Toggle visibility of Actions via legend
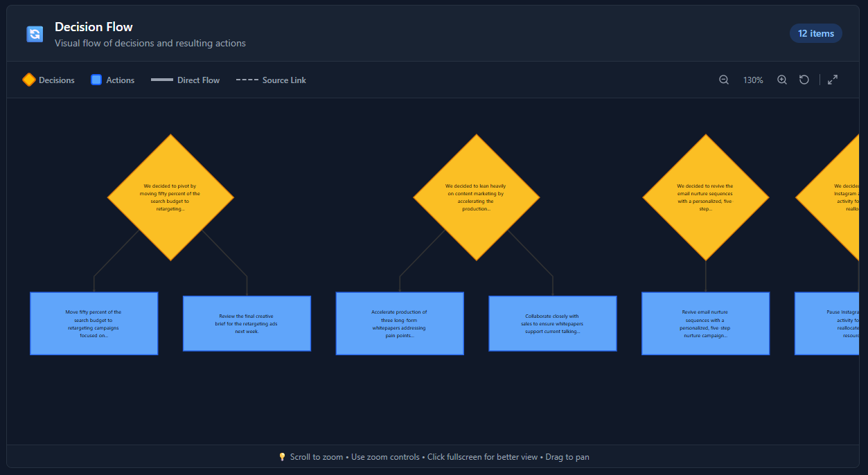Viewport: 868px width, 475px height. 120,80
